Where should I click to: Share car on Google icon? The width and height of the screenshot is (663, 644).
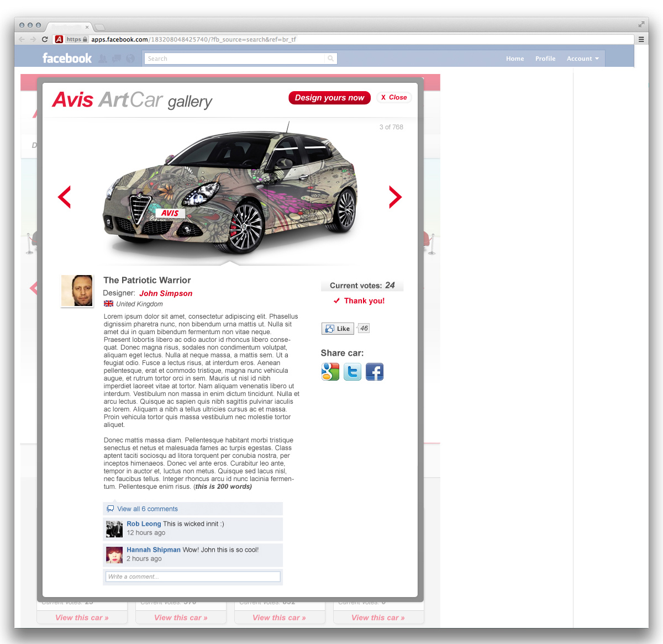pyautogui.click(x=330, y=372)
